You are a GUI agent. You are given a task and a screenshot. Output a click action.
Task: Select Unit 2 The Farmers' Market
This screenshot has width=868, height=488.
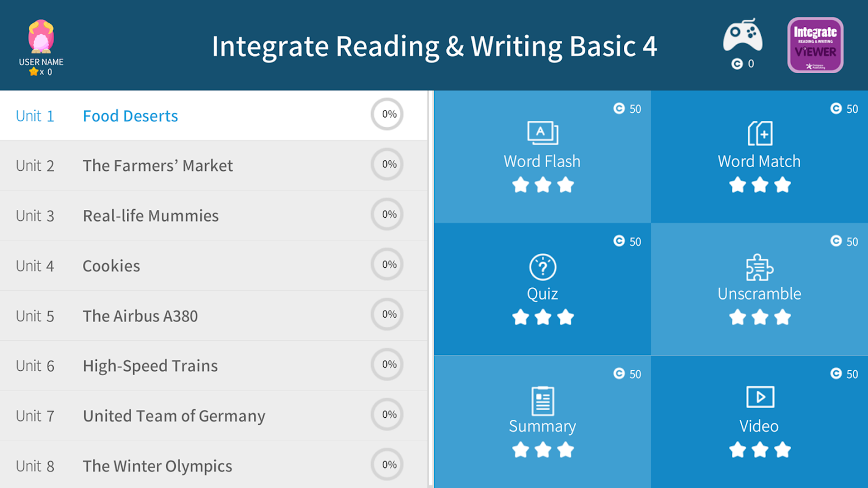click(157, 166)
